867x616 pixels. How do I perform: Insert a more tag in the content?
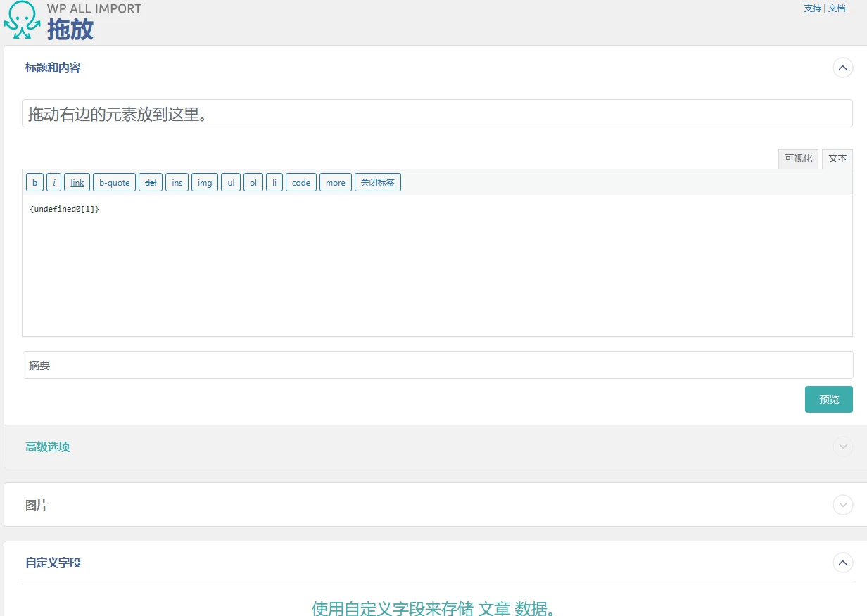tap(335, 182)
